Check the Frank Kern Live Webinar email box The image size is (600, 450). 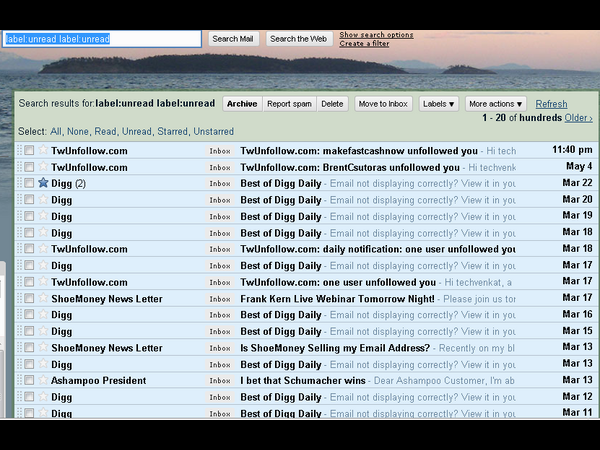tap(29, 299)
